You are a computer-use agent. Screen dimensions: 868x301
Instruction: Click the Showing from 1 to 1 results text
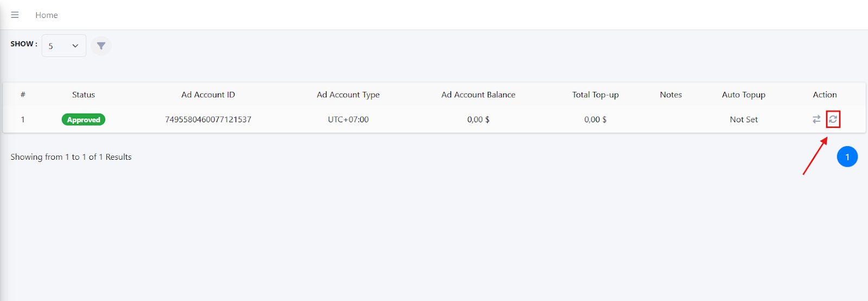pos(71,157)
